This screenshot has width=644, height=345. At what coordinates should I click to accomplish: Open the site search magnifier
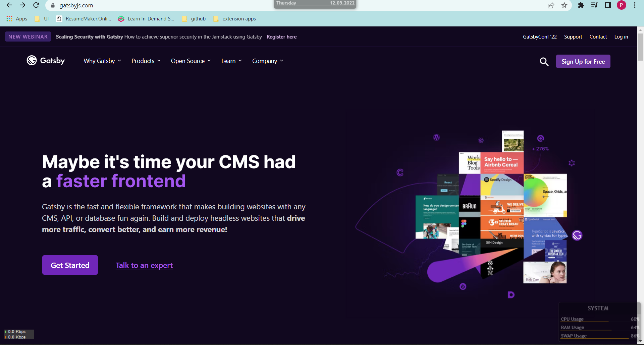pyautogui.click(x=544, y=62)
